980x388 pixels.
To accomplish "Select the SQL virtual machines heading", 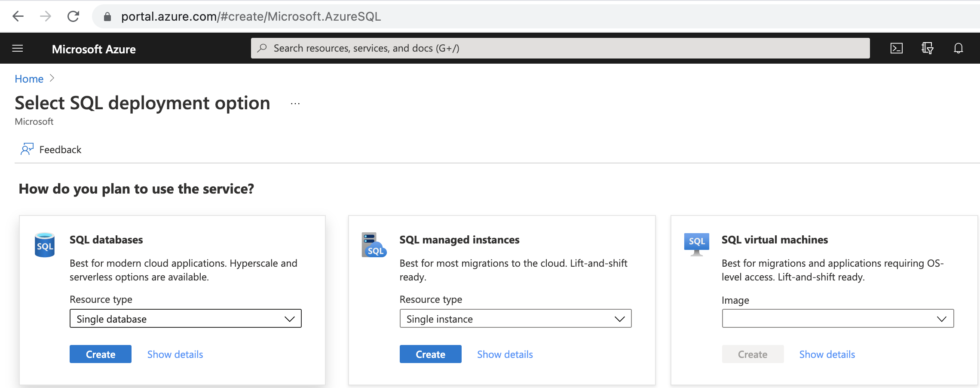I will pos(775,240).
